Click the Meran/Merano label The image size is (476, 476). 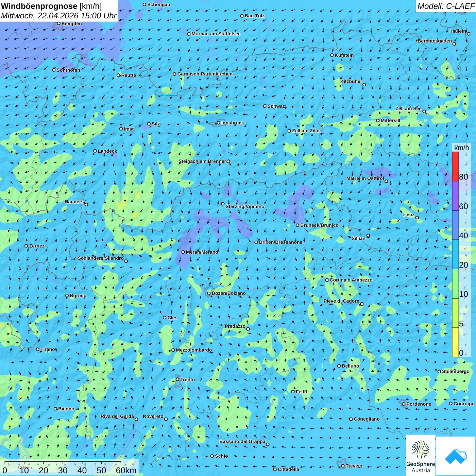coord(202,252)
